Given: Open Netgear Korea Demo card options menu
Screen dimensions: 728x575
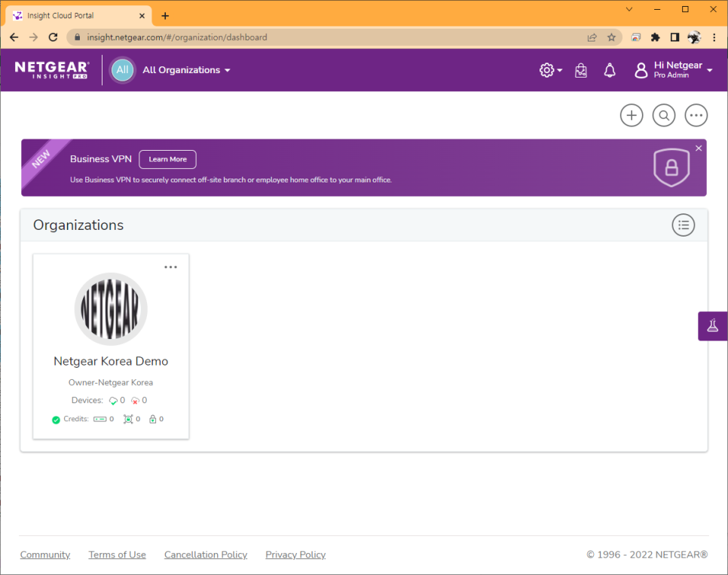Looking at the screenshot, I should [x=171, y=267].
